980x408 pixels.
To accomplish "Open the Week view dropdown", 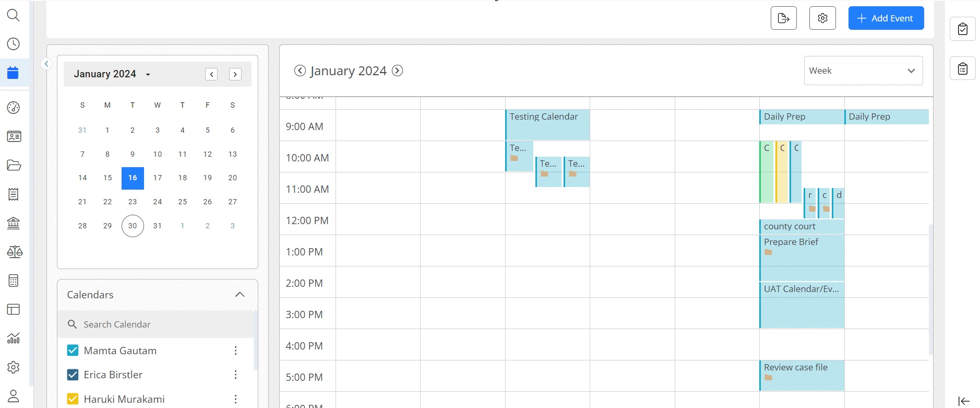I will (x=863, y=71).
